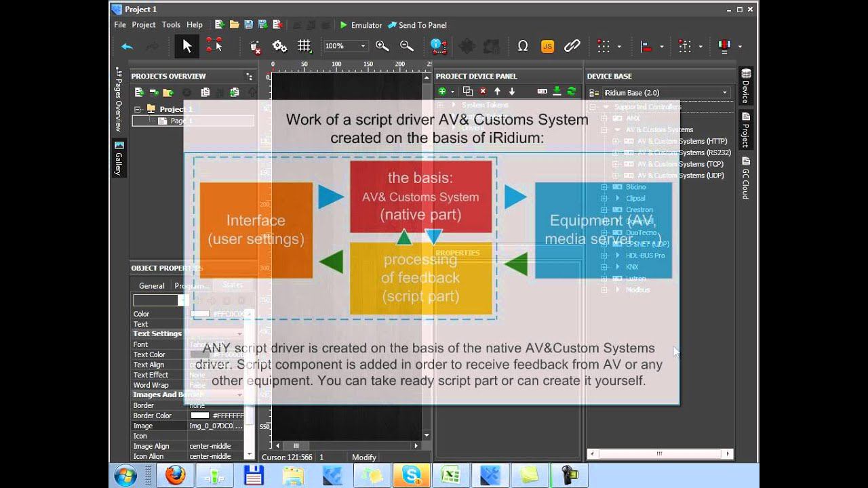
Task: Click the green add device button
Action: click(x=442, y=91)
